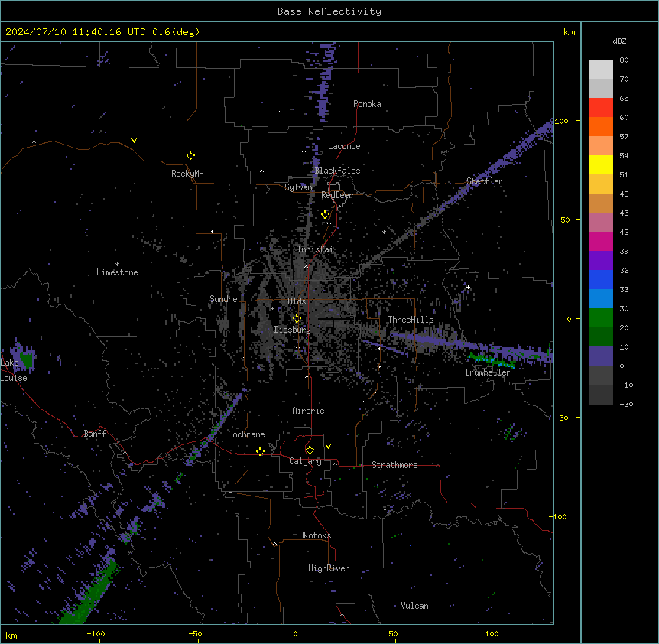659x644 pixels.
Task: Click the yellow diamond marker below Cochrane
Action: pos(260,451)
